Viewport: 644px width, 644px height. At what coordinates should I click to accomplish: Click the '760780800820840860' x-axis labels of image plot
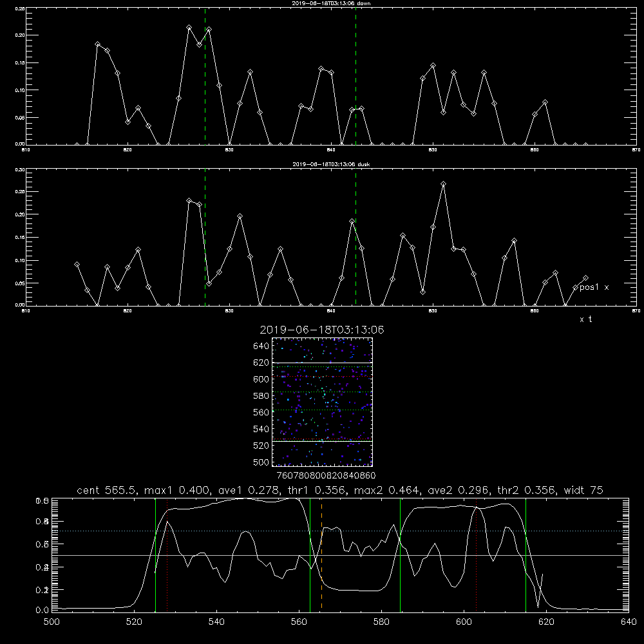tap(326, 476)
